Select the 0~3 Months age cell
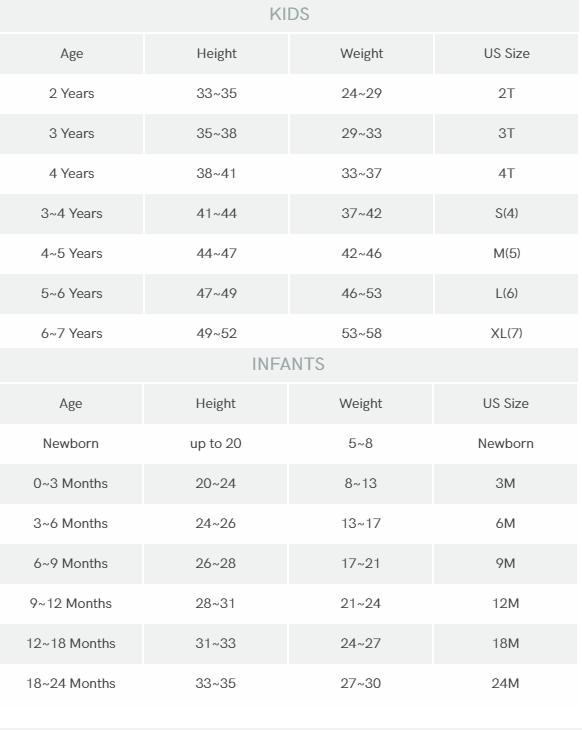Screen dimensions: 582x730 71,484
